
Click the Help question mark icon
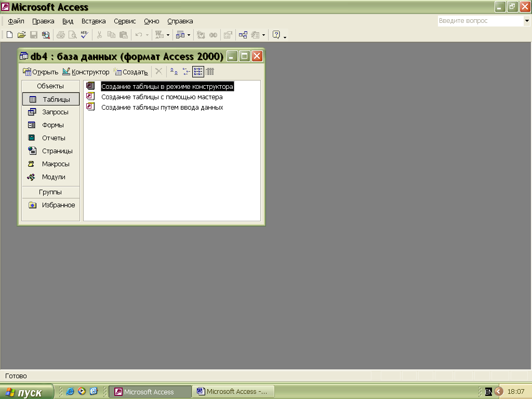coord(276,35)
